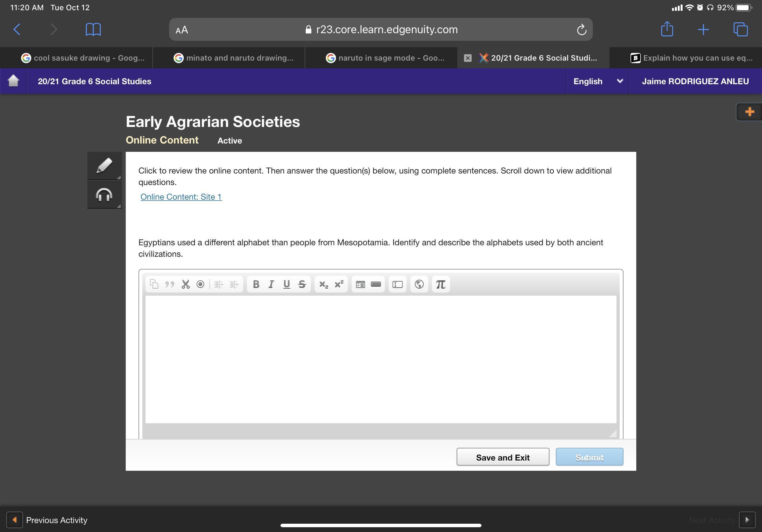Open the headphones read-aloud tool

pyautogui.click(x=104, y=194)
